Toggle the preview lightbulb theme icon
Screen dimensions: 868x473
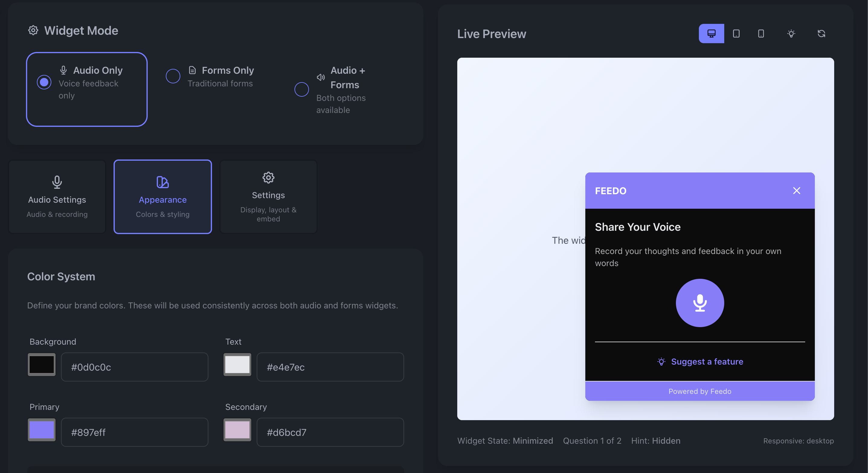791,33
